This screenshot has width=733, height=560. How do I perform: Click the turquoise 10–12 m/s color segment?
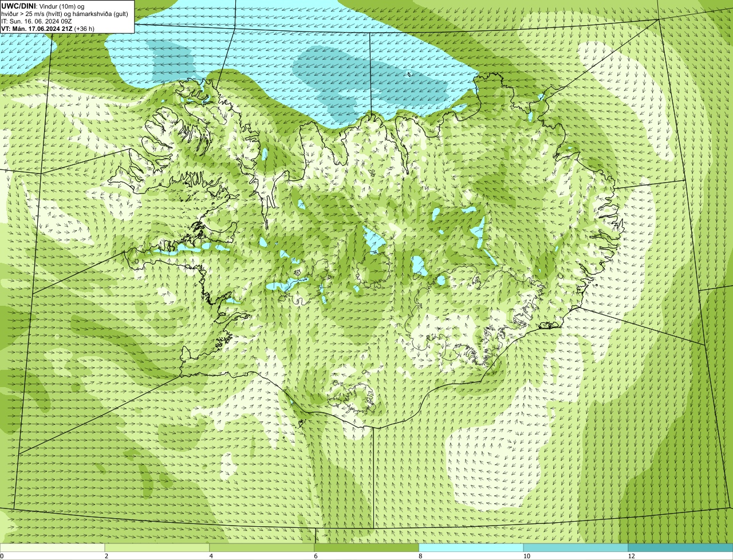pyautogui.click(x=576, y=548)
